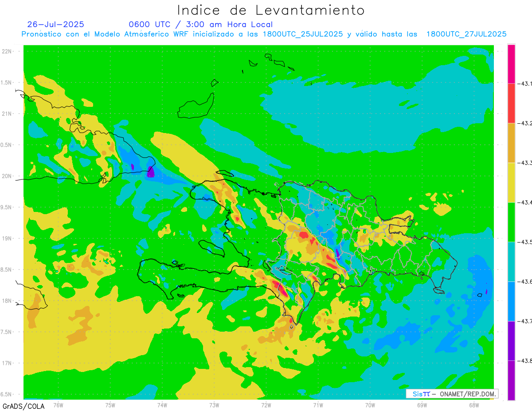Click the '69W' longitude label
Image resolution: width=532 pixels, height=411 pixels.
coord(422,405)
